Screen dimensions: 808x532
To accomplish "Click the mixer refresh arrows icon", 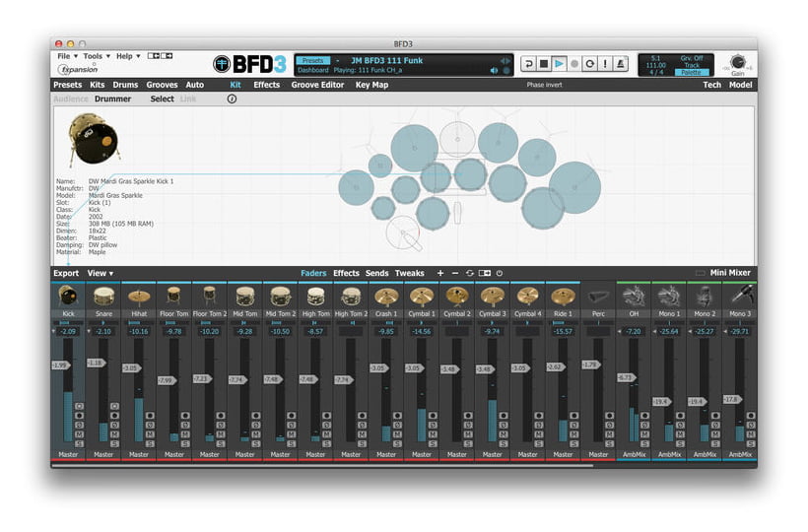I will [x=469, y=273].
